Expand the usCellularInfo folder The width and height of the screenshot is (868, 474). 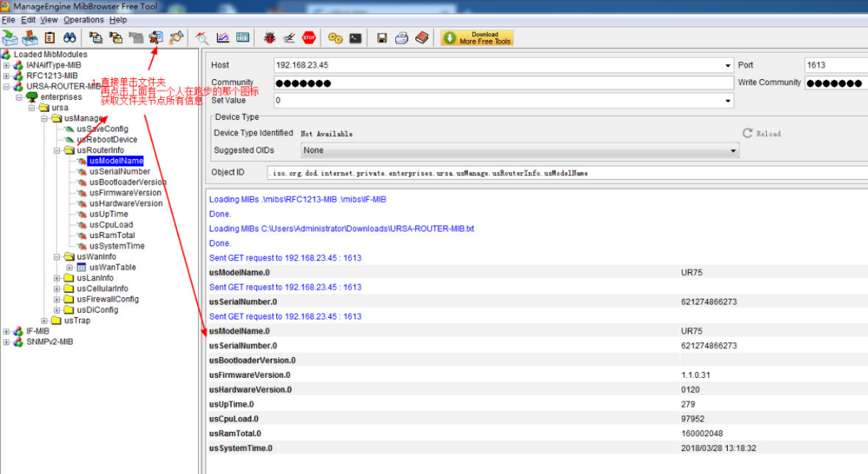coord(57,289)
